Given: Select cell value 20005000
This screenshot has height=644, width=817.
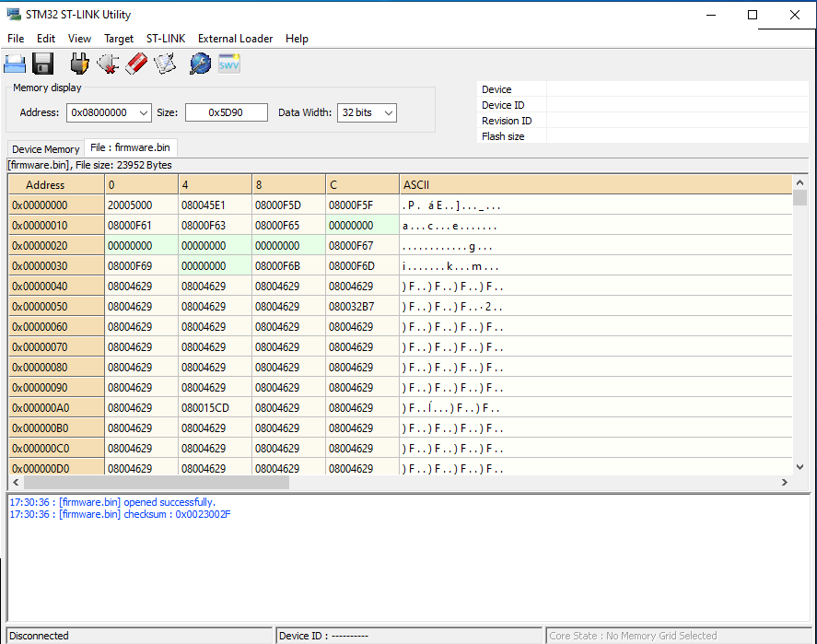Looking at the screenshot, I should pos(141,205).
